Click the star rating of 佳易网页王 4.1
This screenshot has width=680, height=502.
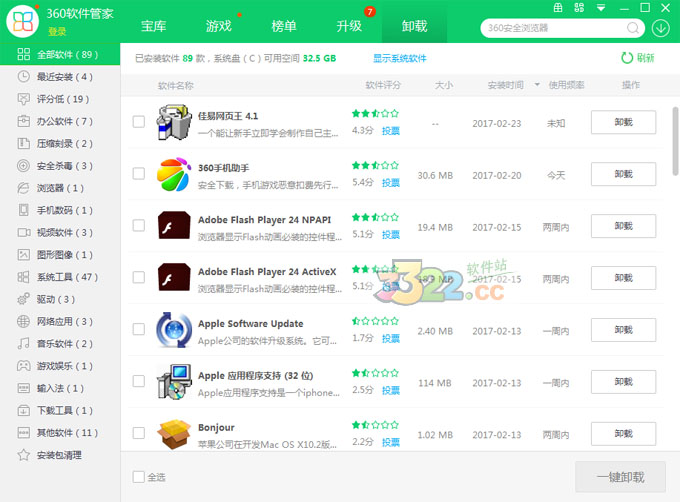375,114
